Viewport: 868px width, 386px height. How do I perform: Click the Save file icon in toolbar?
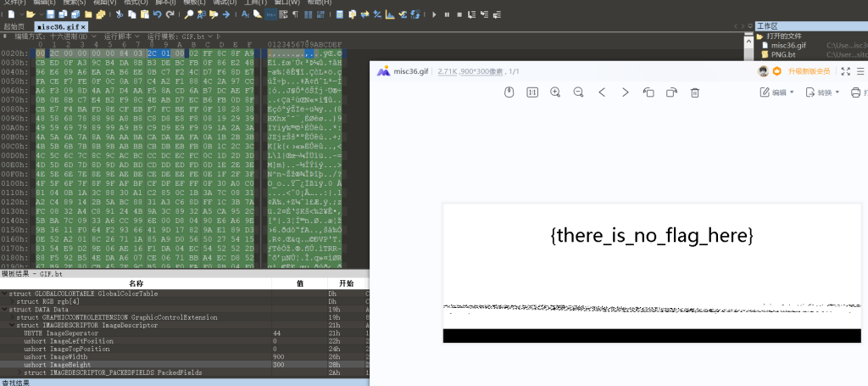tap(51, 14)
